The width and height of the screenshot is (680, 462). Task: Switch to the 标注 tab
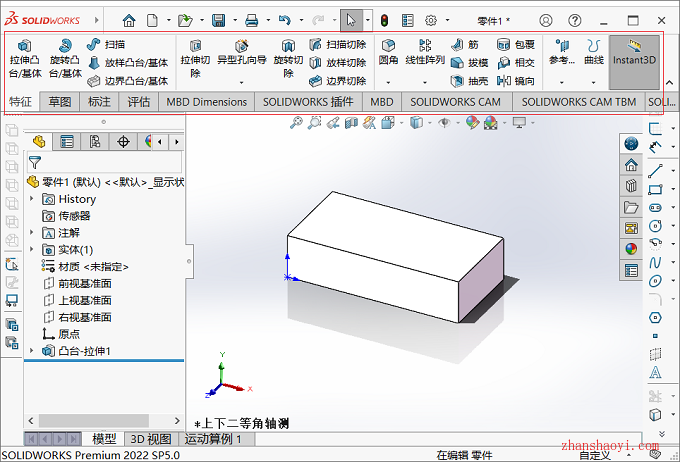(x=99, y=102)
